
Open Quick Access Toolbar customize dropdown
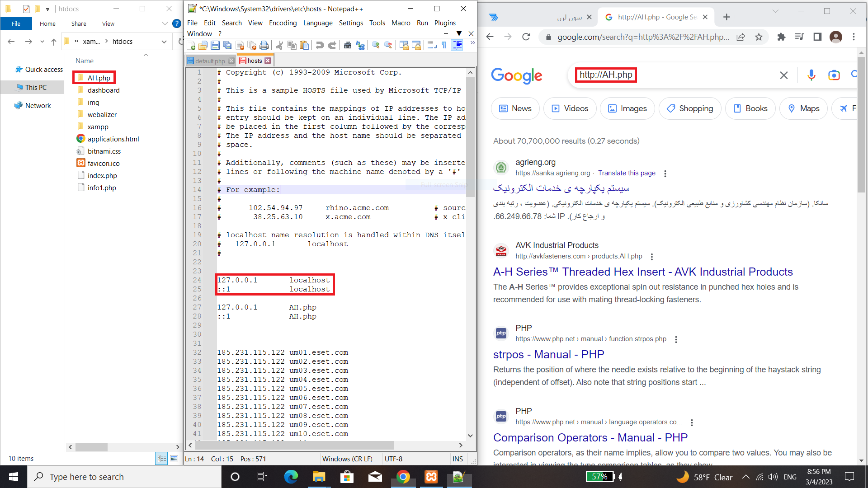coord(47,9)
